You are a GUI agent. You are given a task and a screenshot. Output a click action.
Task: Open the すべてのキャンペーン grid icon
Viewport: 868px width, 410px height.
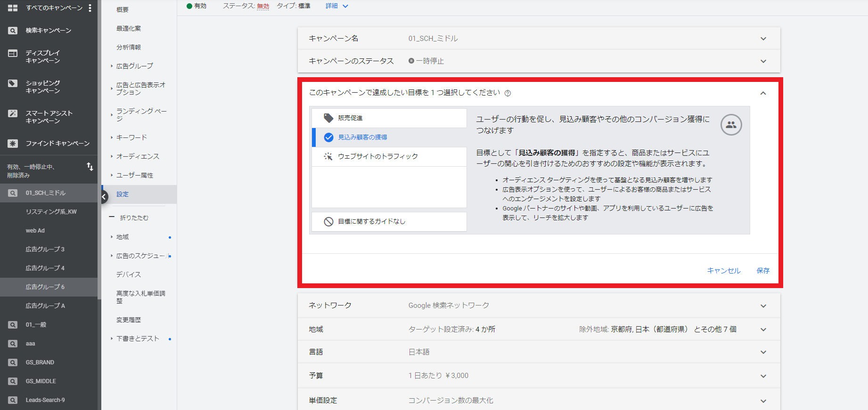13,8
